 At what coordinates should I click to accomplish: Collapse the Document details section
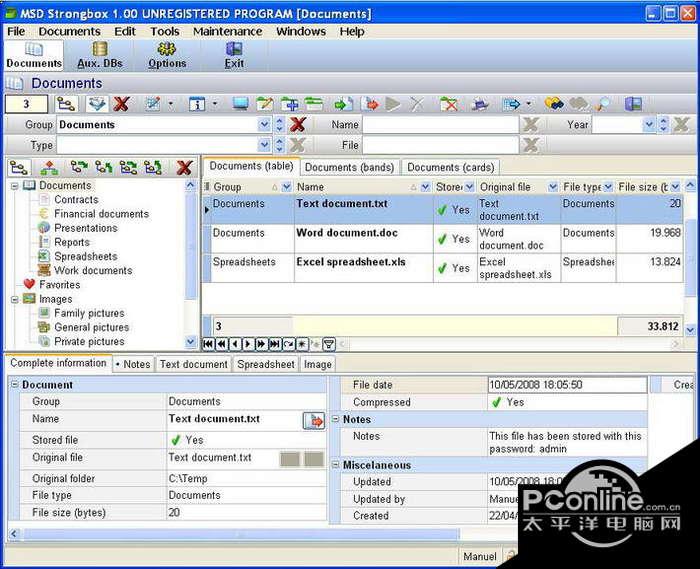pos(14,384)
